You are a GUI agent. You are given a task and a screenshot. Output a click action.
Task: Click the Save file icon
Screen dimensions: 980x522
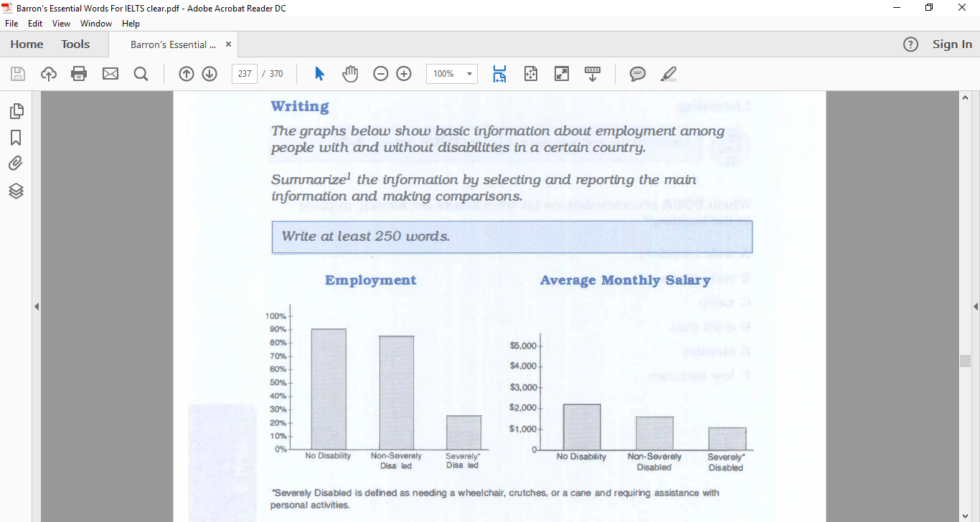pos(18,74)
